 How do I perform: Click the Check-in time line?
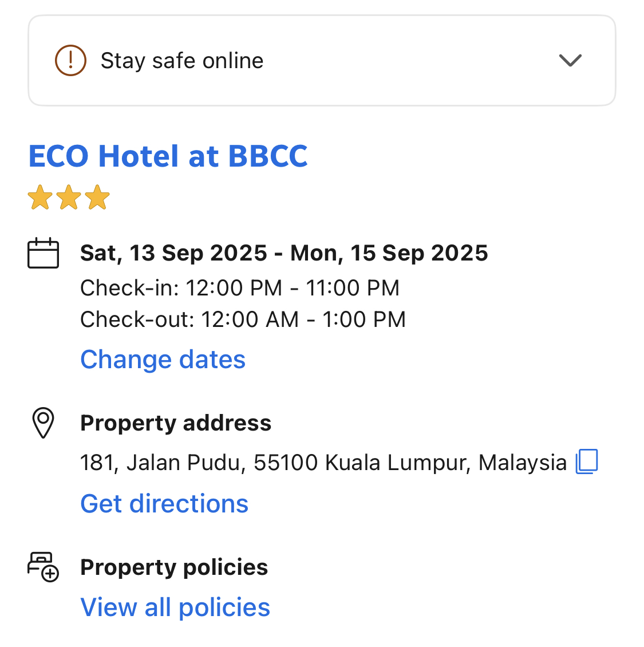point(240,288)
